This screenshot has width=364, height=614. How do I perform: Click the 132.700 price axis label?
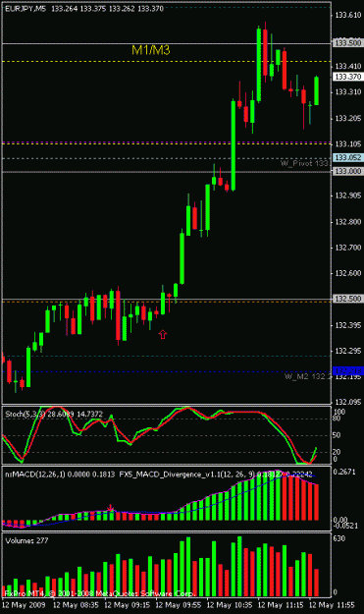(347, 248)
